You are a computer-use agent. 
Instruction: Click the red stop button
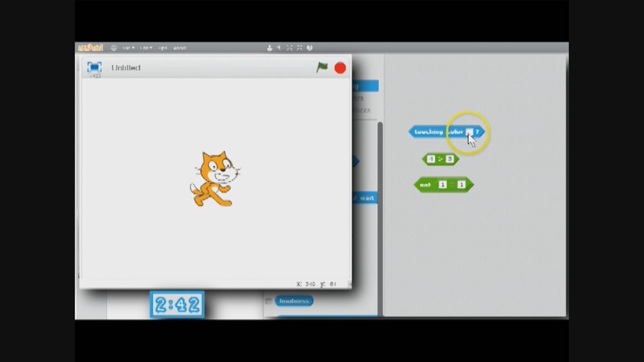pos(340,68)
